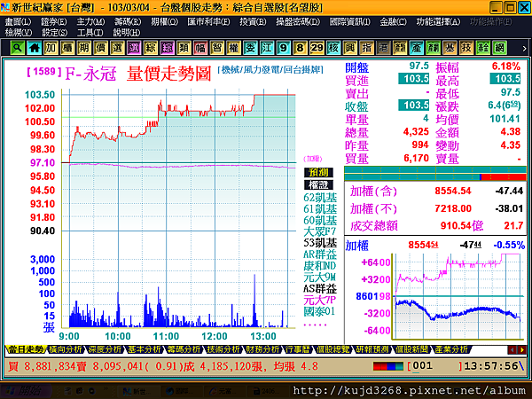Open the 康和ND warrant link

(319, 266)
